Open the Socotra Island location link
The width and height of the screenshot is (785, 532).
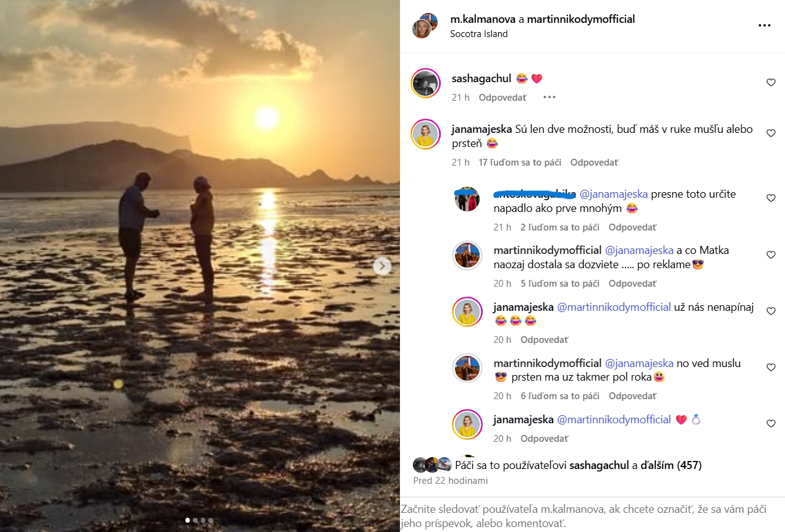click(x=479, y=34)
